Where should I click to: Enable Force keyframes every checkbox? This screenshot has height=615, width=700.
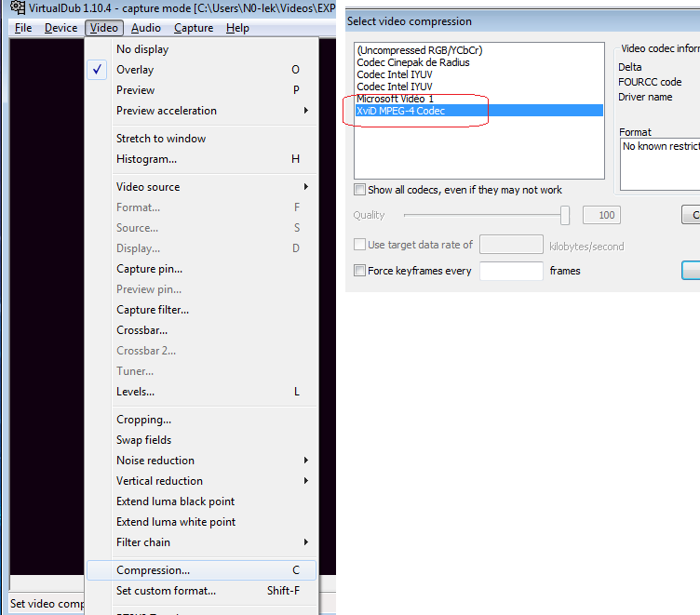point(360,271)
